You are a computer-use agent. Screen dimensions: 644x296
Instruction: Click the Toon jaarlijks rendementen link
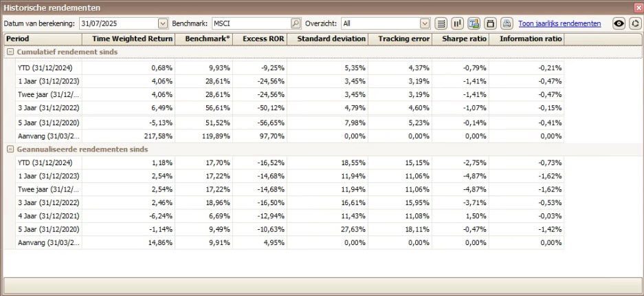click(559, 23)
